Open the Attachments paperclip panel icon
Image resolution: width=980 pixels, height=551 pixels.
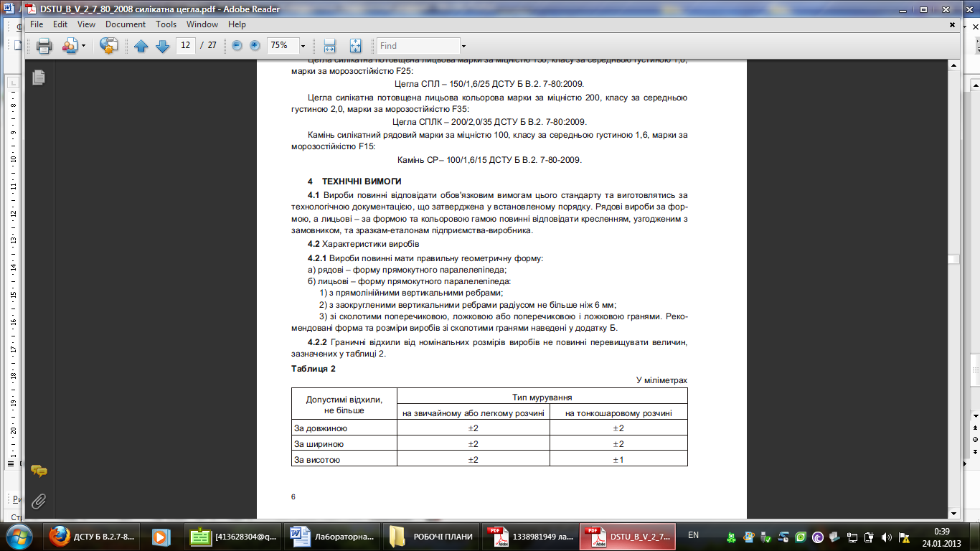click(39, 500)
